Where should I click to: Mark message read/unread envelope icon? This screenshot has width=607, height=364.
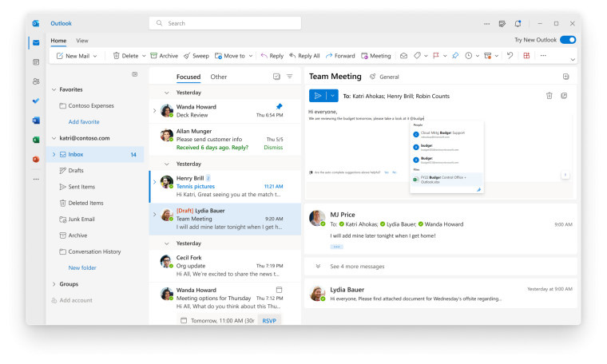tap(403, 56)
